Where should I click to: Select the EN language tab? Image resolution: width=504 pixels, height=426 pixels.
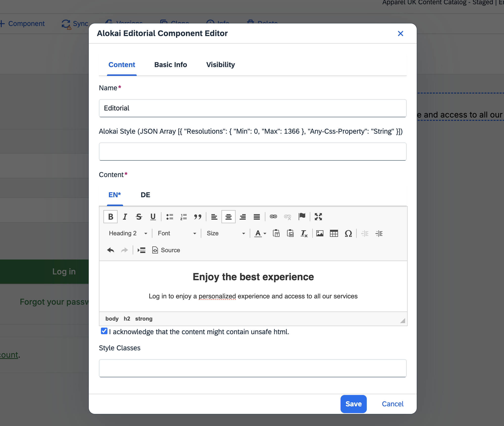tap(115, 195)
